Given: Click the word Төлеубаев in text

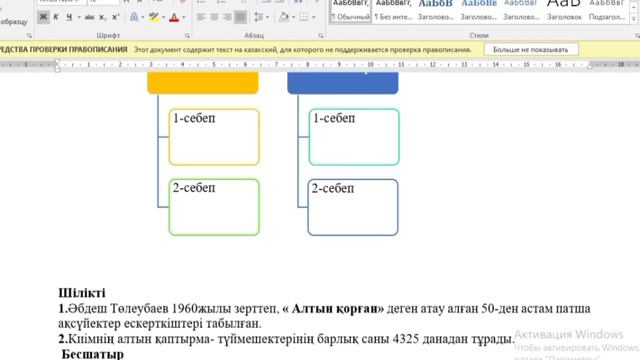Looking at the screenshot, I should pyautogui.click(x=139, y=309).
